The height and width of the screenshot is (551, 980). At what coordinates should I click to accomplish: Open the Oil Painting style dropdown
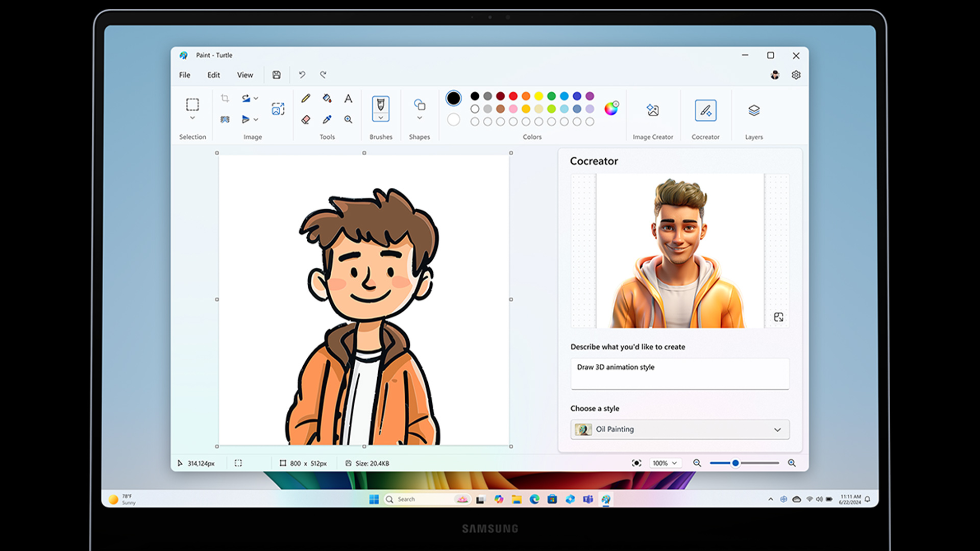click(679, 429)
